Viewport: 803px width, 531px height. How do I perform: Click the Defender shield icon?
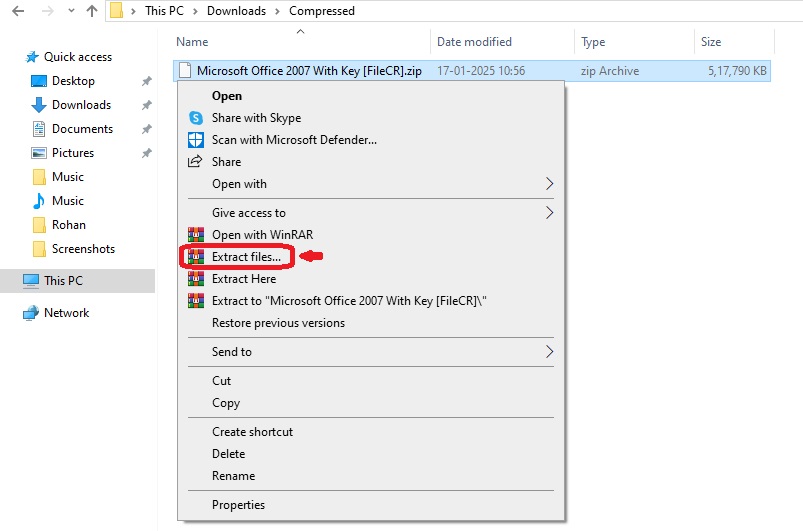click(196, 140)
